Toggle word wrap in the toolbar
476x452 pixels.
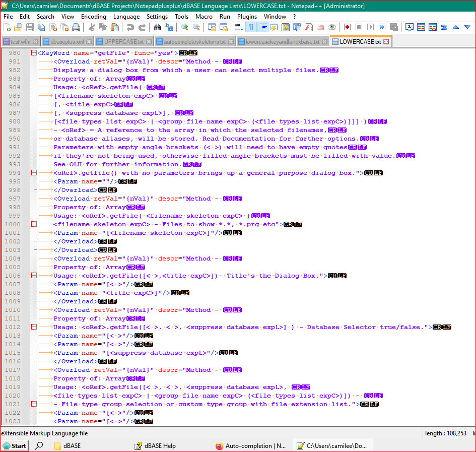pyautogui.click(x=239, y=28)
